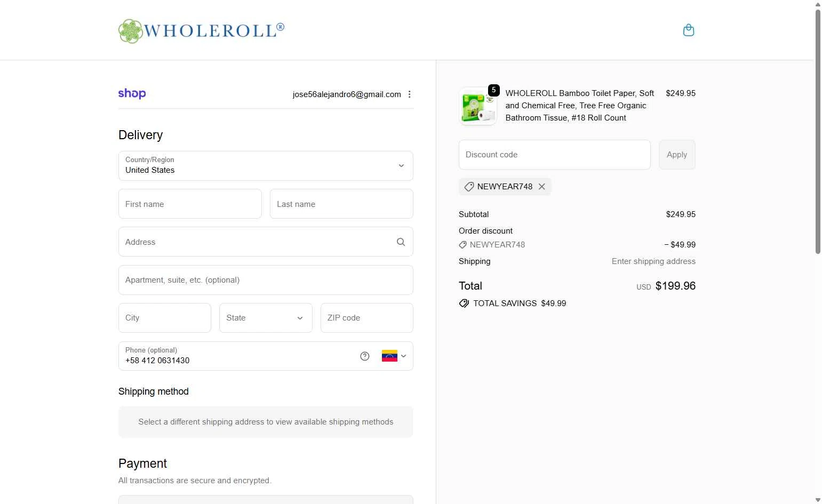
Task: Click the toilet paper product thumbnail
Action: (x=478, y=106)
